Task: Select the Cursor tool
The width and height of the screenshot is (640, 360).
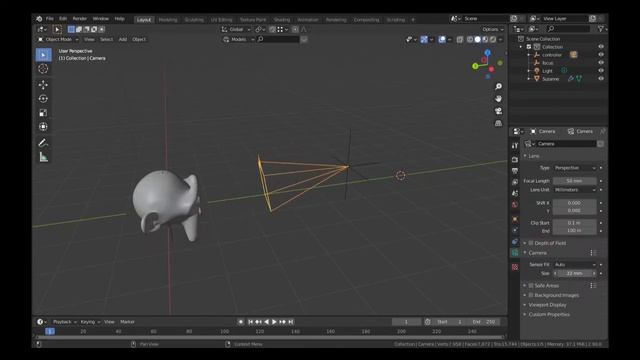Action: tap(43, 69)
